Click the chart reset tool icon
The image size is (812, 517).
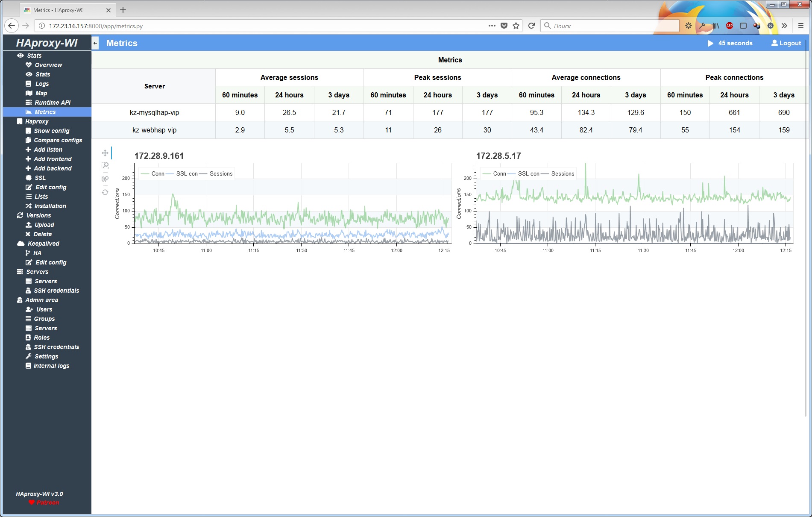tap(105, 192)
